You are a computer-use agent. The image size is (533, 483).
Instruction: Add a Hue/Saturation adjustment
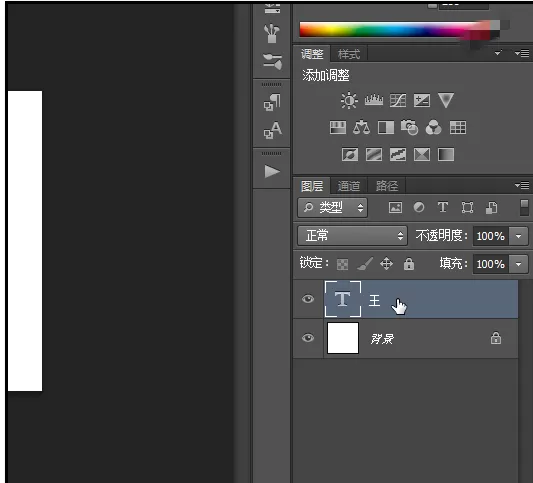[338, 128]
